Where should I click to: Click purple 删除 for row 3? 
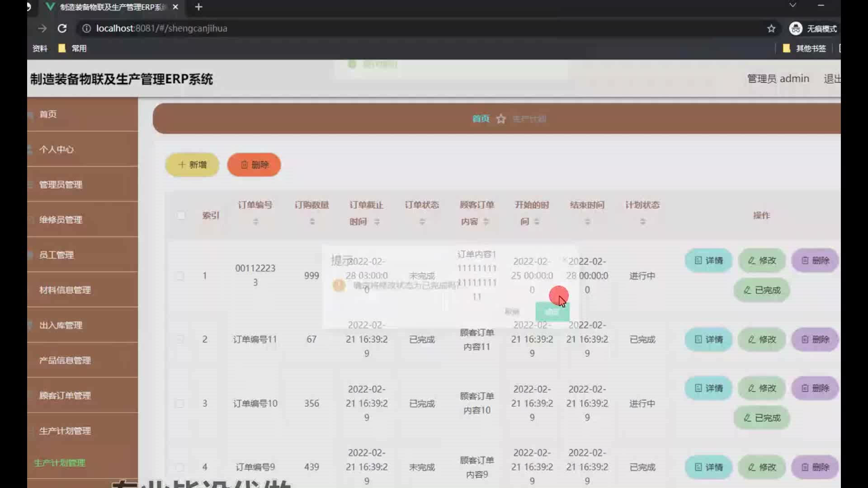(x=815, y=389)
